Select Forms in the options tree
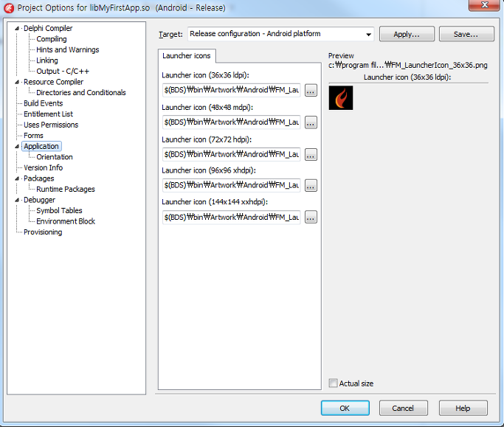Image resolution: width=504 pixels, height=427 pixels. [x=33, y=136]
